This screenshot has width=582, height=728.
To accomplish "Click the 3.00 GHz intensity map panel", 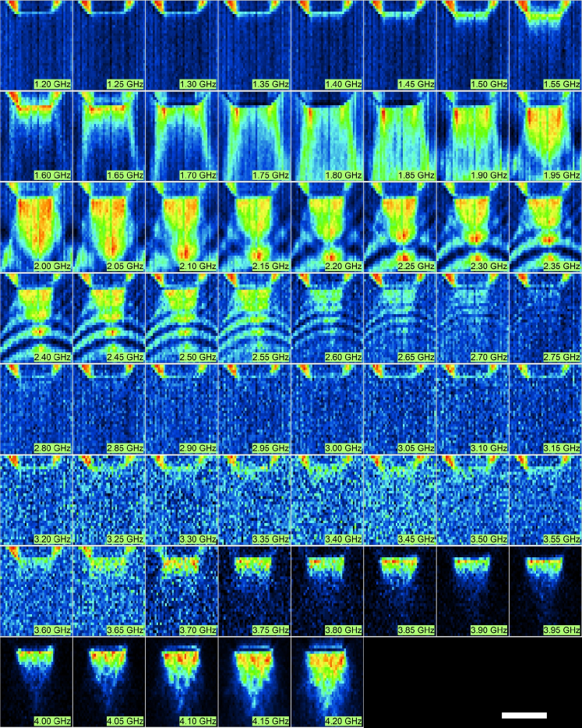I will [x=327, y=408].
